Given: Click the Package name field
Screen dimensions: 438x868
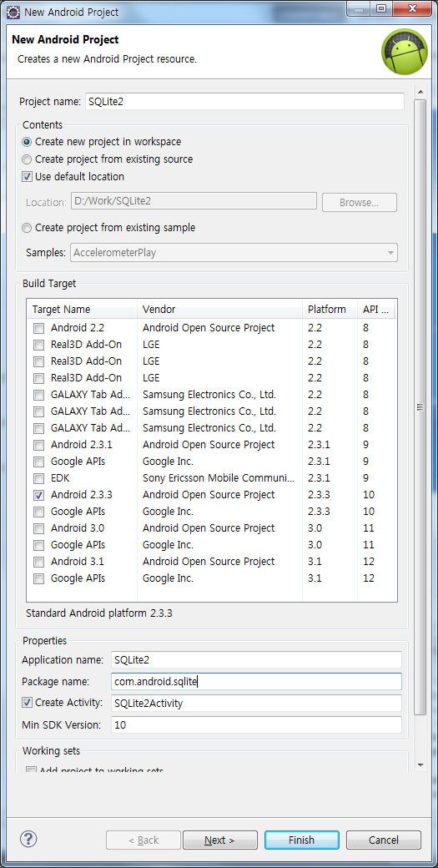Looking at the screenshot, I should pyautogui.click(x=256, y=681).
